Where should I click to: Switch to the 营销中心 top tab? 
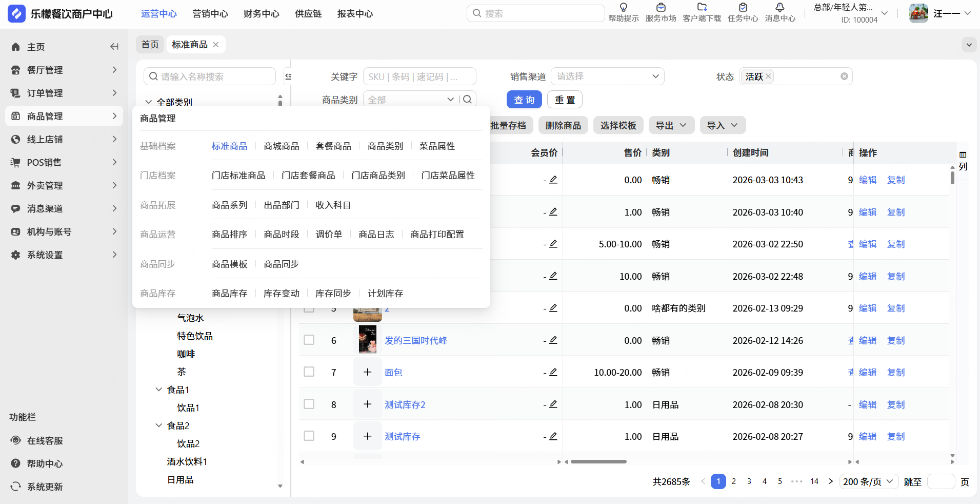210,14
